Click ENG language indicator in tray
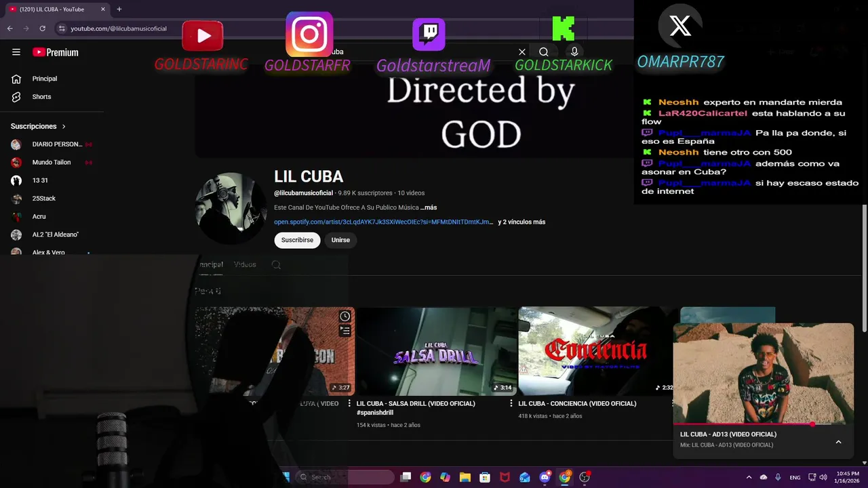 (795, 477)
